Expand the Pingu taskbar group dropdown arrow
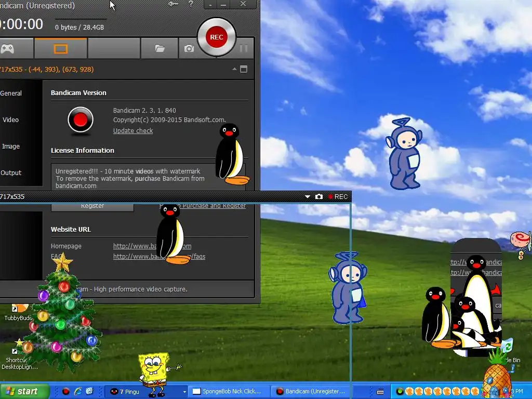 [184, 392]
